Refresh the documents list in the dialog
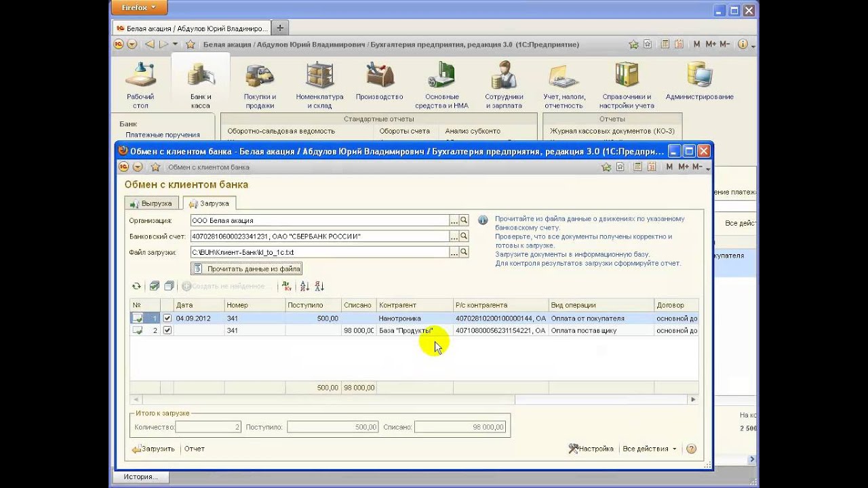The image size is (868, 488). 136,286
